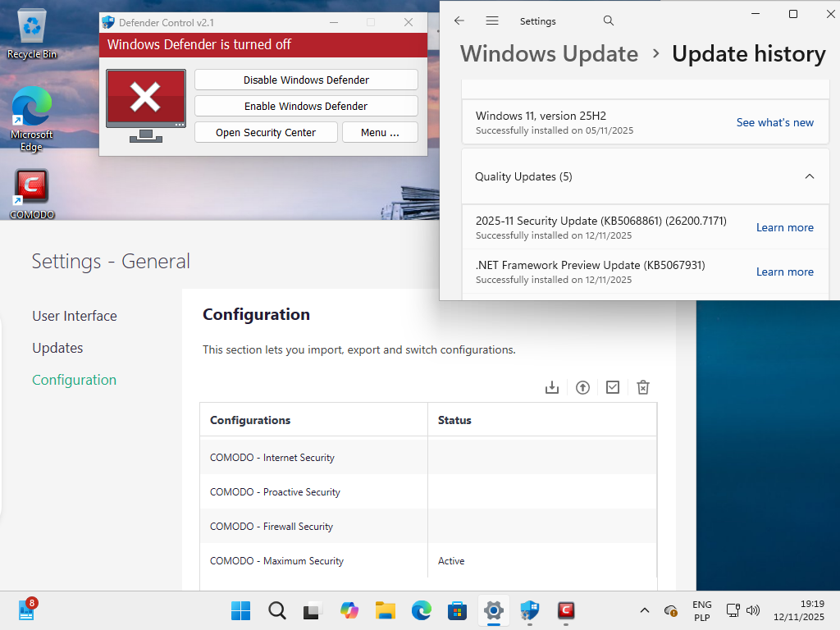This screenshot has height=630, width=840.
Task: Open the Settings hamburger navigation menu
Action: [492, 21]
